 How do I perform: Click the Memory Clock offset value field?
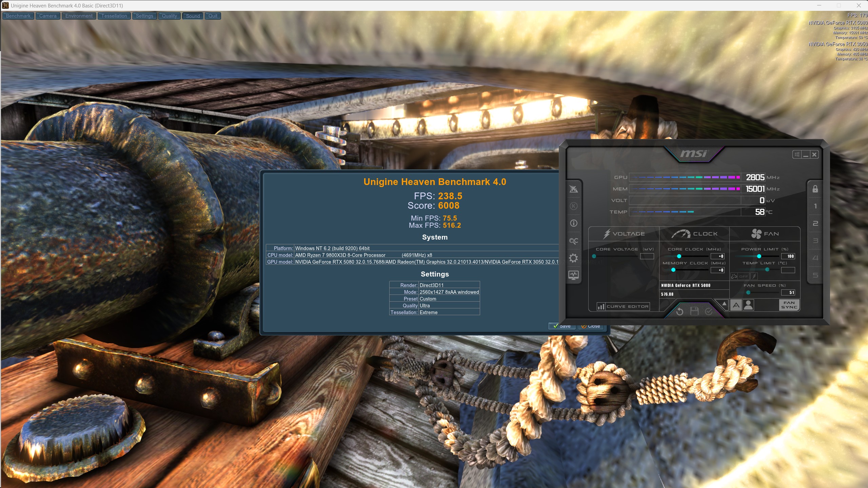pos(717,270)
